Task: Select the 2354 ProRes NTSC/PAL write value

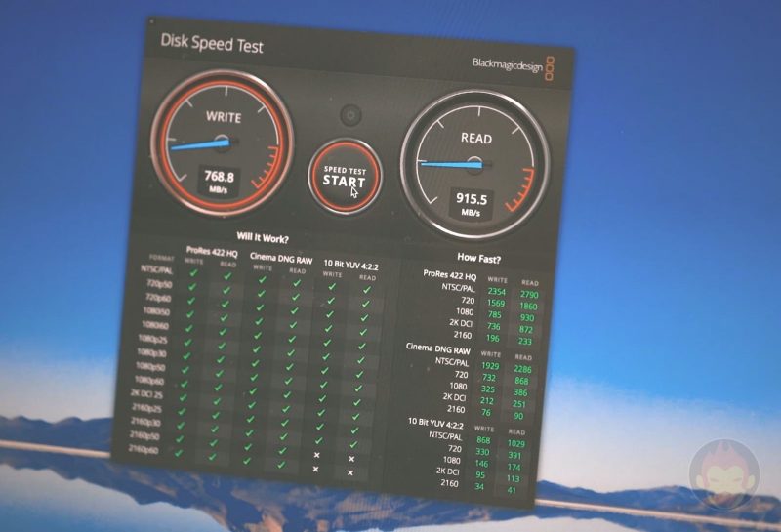Action: point(497,292)
